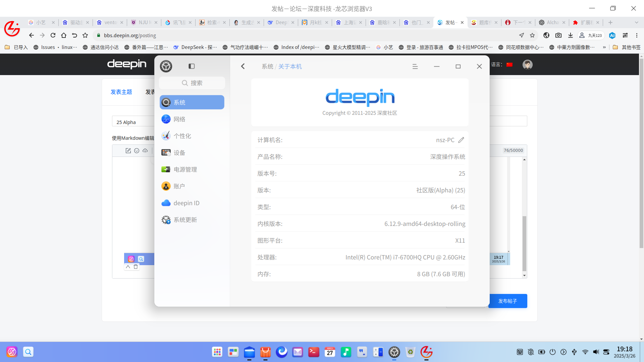The width and height of the screenshot is (644, 362).
Task: Go to browser home page
Action: click(x=64, y=35)
